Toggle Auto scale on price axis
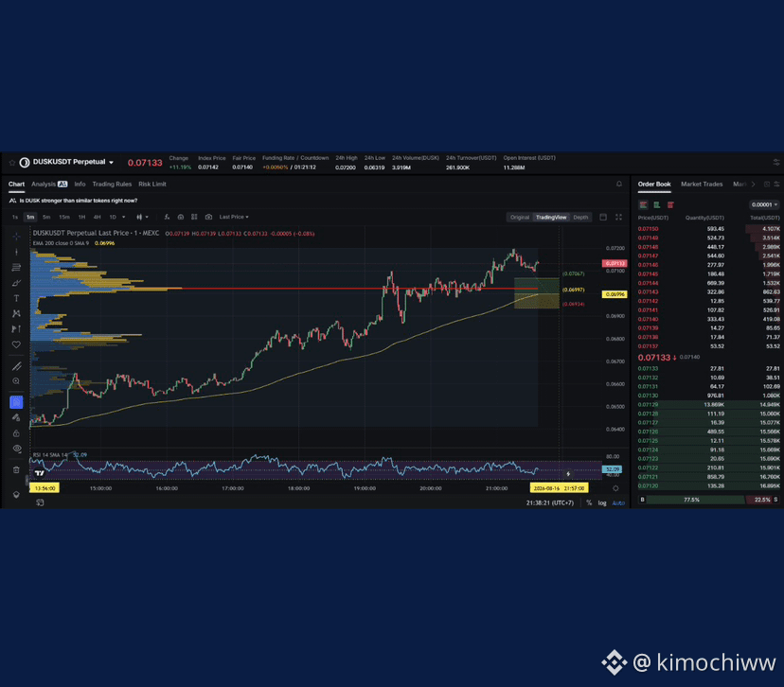784x687 pixels. (618, 502)
